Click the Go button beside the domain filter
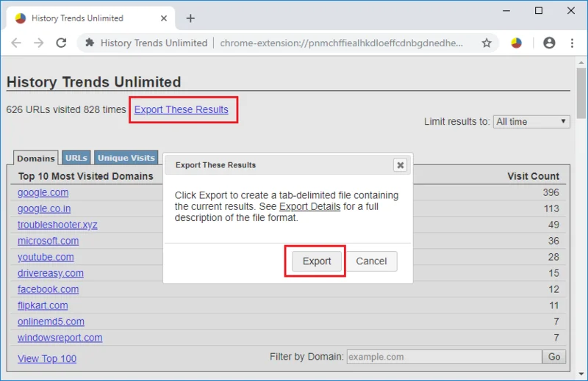 554,357
